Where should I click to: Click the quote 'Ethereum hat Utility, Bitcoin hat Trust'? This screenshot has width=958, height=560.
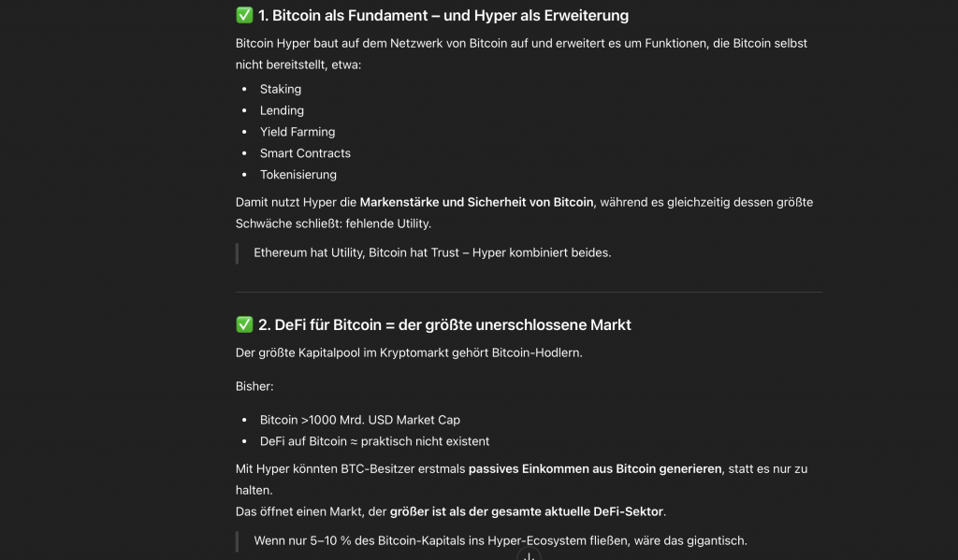(x=432, y=252)
